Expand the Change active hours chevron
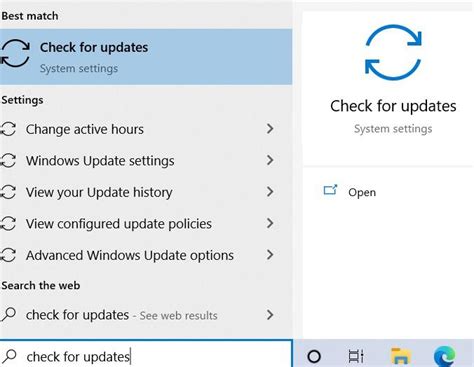This screenshot has width=474, height=367. point(270,129)
